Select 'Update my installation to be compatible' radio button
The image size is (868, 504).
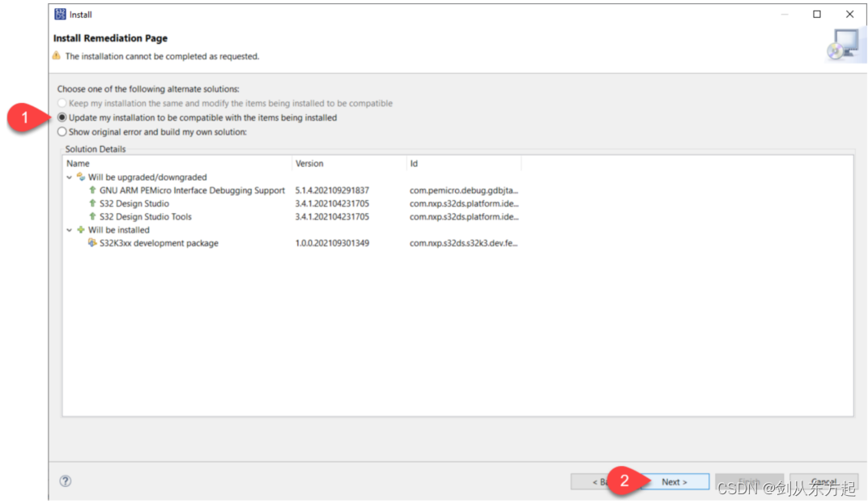tap(62, 117)
